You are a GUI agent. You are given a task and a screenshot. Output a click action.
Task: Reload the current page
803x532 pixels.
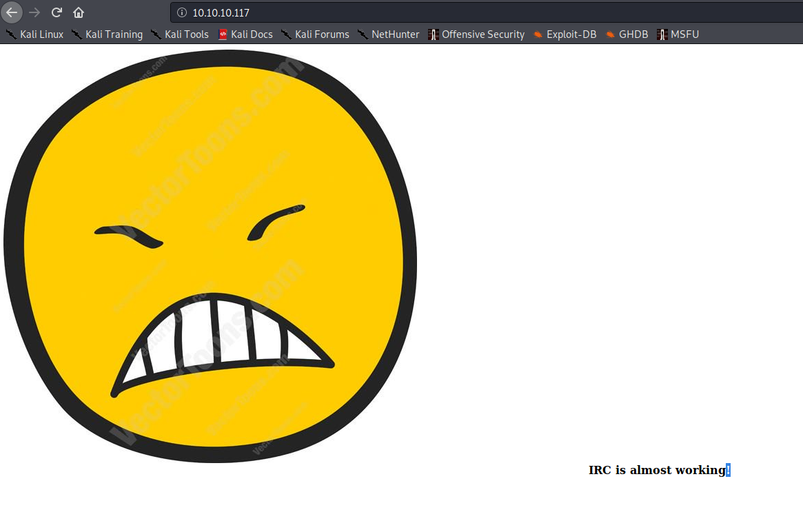57,12
